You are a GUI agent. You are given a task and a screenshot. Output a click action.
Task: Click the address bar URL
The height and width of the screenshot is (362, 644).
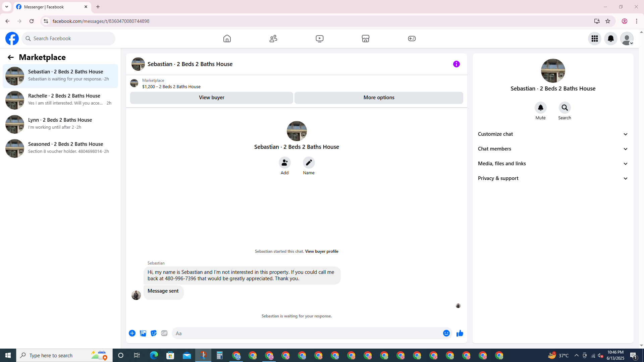coord(101,21)
